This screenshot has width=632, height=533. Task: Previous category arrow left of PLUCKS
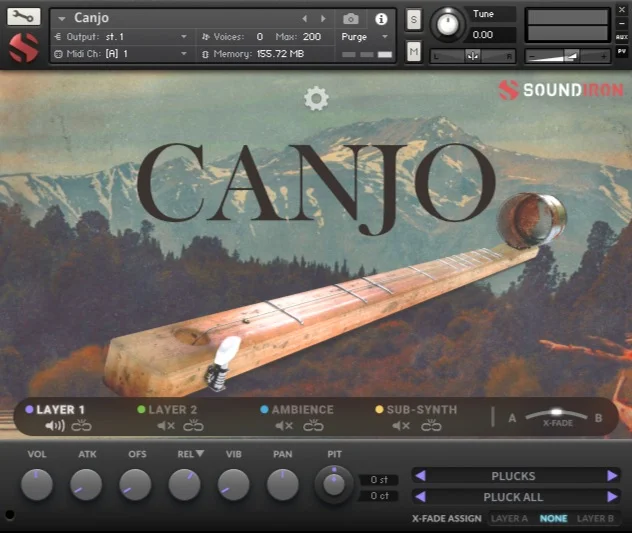point(421,476)
